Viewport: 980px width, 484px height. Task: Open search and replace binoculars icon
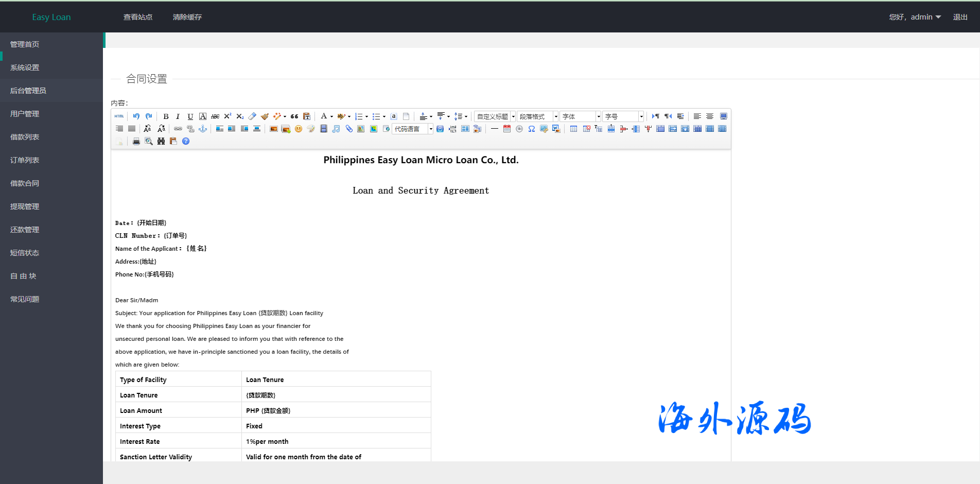161,141
